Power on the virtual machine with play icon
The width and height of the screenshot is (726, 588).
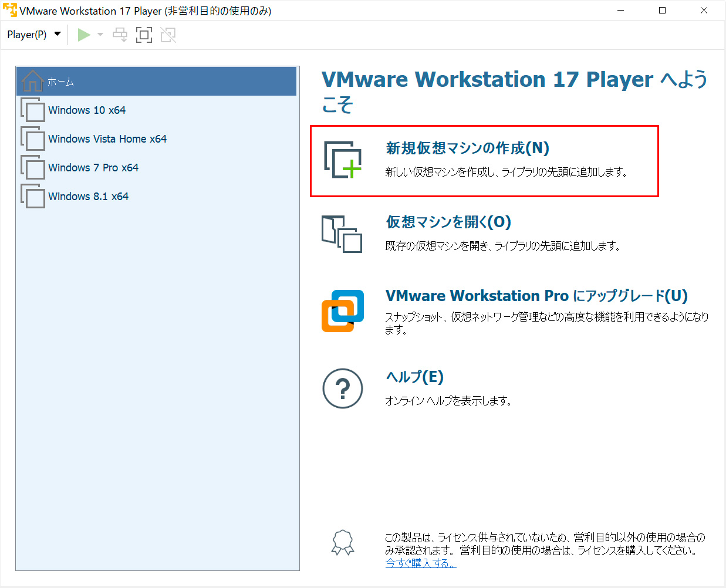click(84, 34)
